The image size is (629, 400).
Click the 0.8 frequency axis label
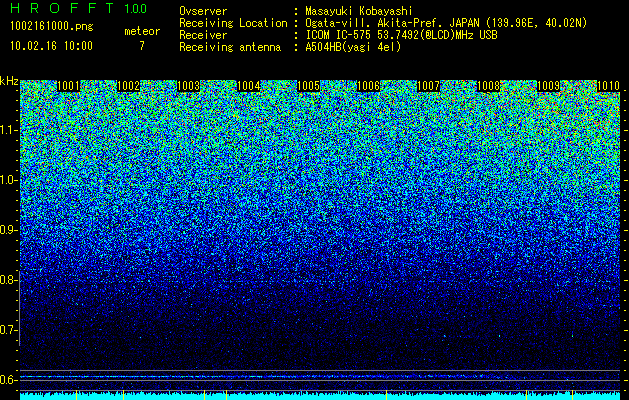click(8, 280)
